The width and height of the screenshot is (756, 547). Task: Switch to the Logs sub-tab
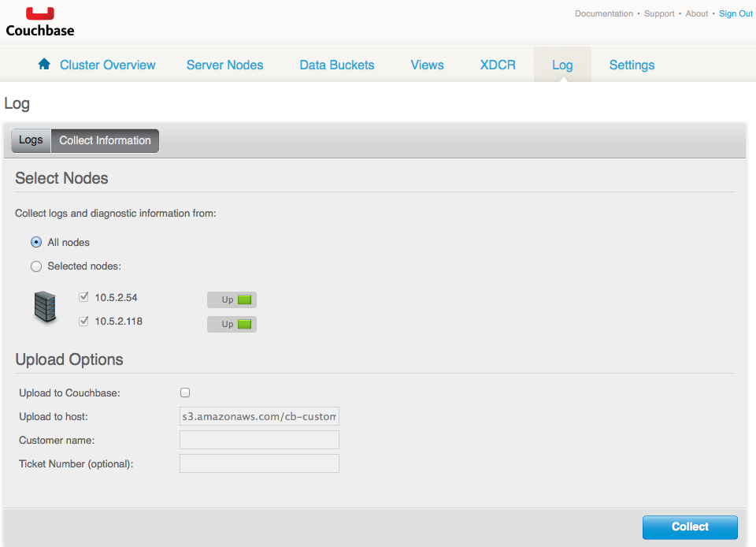tap(31, 140)
